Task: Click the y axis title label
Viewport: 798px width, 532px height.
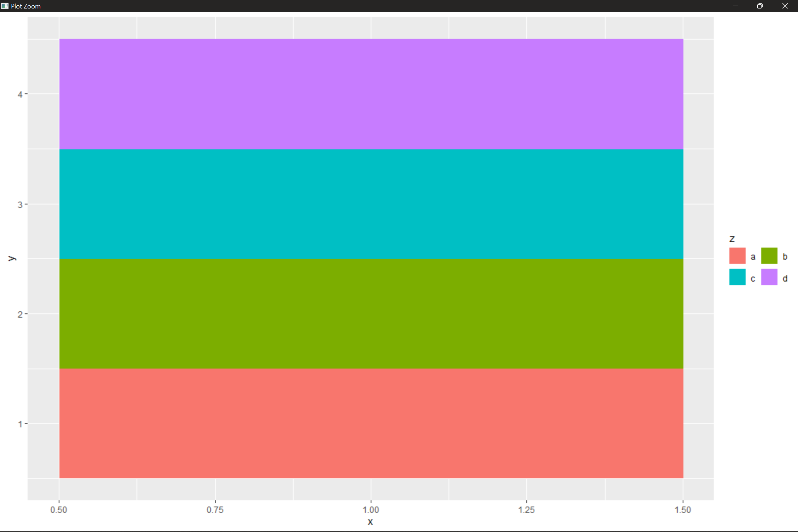Action: coord(12,258)
